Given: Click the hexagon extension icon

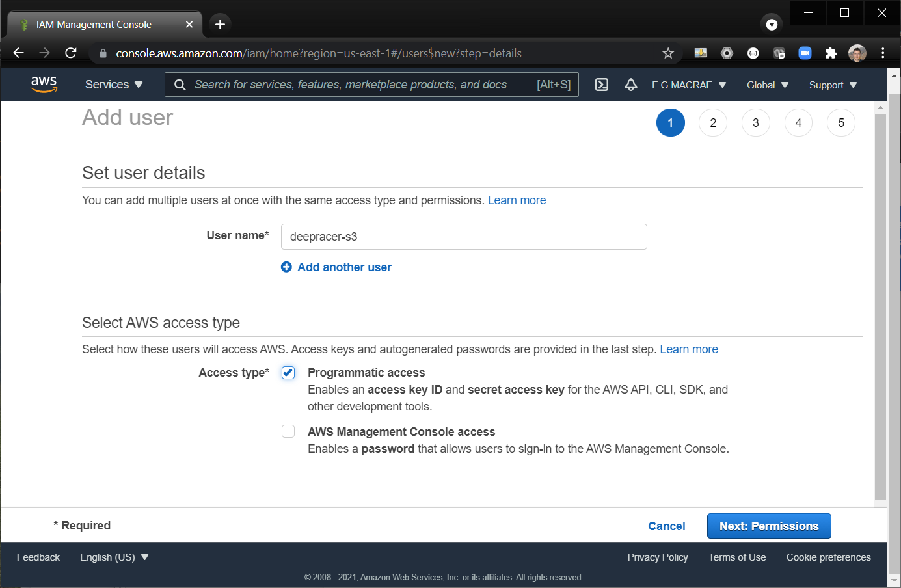Looking at the screenshot, I should pyautogui.click(x=727, y=53).
